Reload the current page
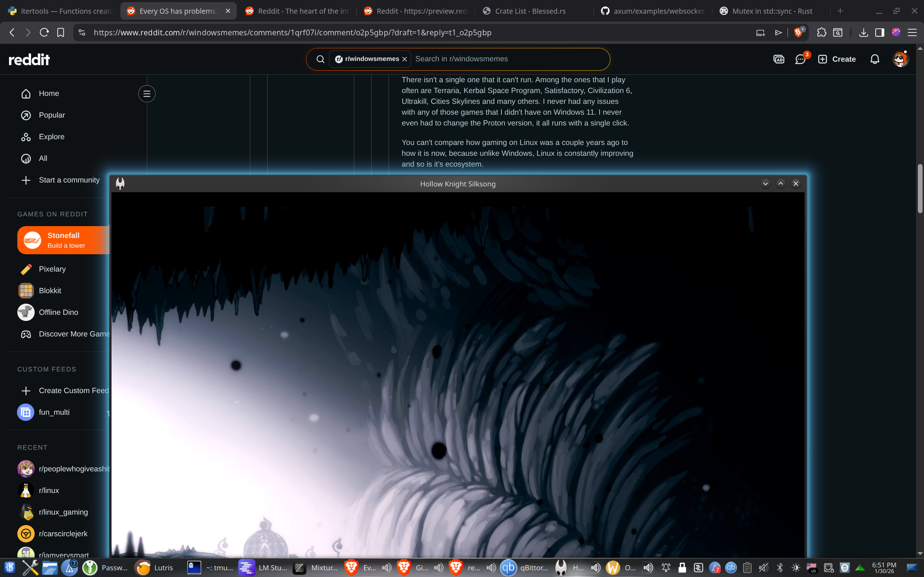Image resolution: width=924 pixels, height=577 pixels. click(x=44, y=32)
